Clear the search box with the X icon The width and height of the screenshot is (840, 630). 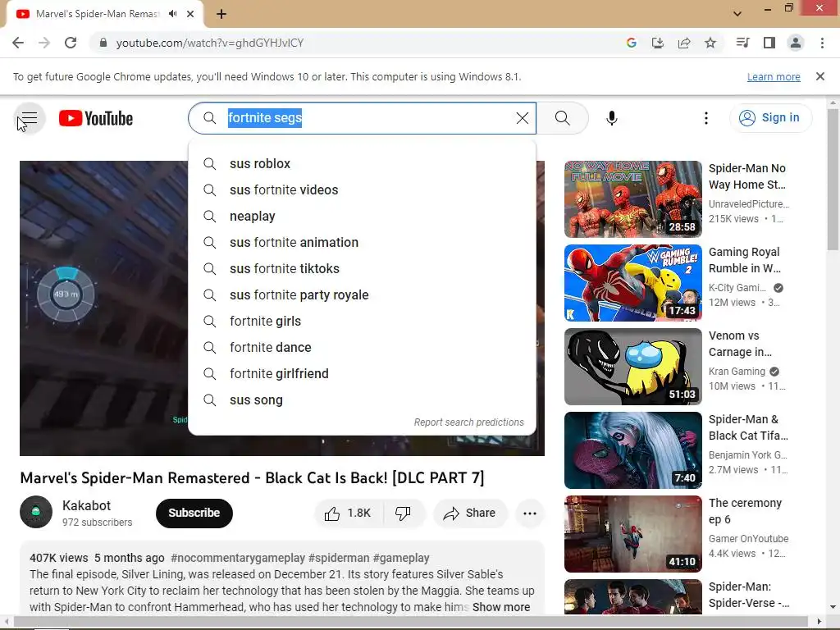tap(522, 118)
